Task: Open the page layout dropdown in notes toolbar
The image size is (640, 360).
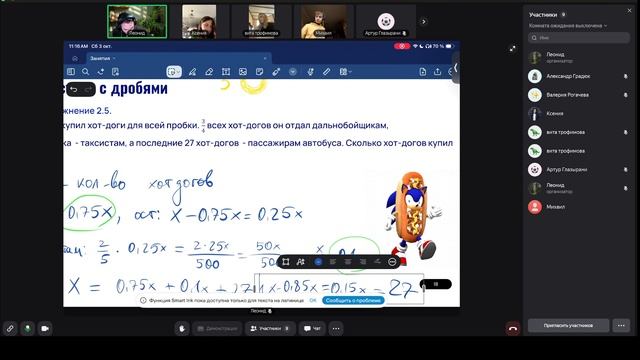Action: [345, 72]
